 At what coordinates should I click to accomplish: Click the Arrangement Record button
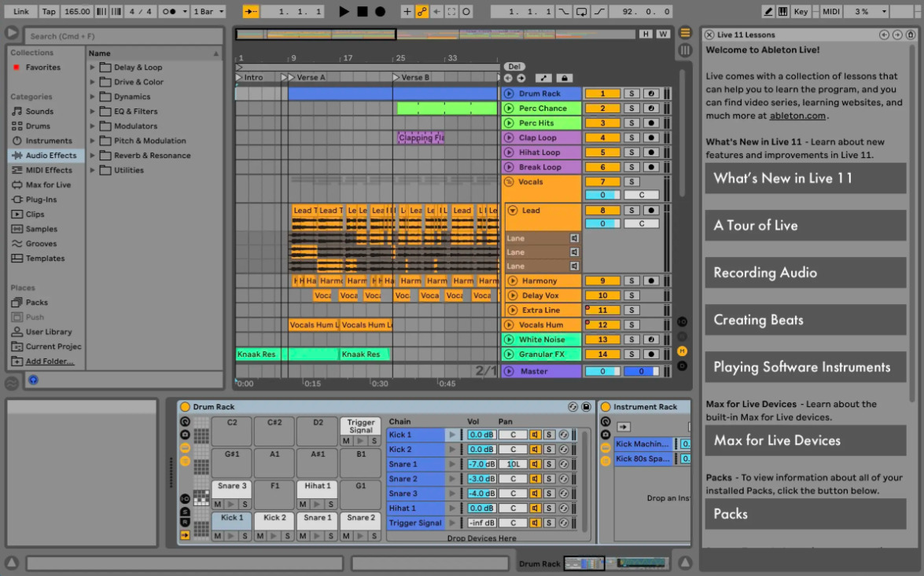(x=381, y=12)
